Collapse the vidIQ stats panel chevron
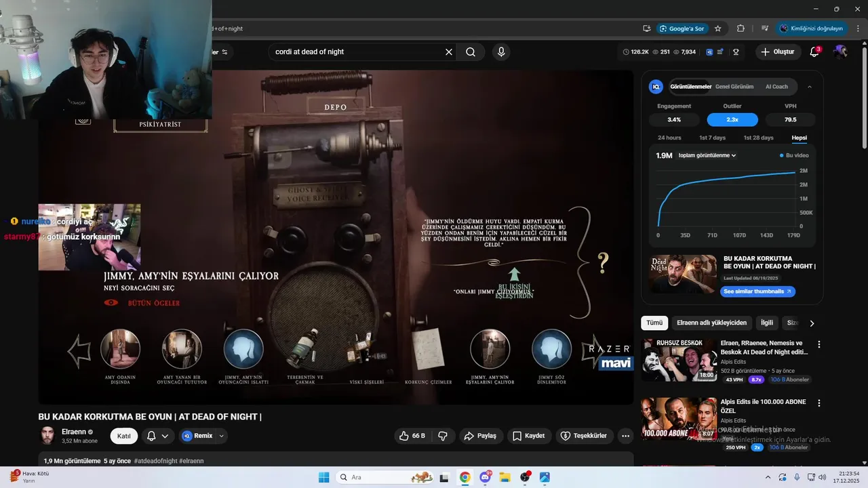Image resolution: width=868 pixels, height=488 pixels. (809, 87)
